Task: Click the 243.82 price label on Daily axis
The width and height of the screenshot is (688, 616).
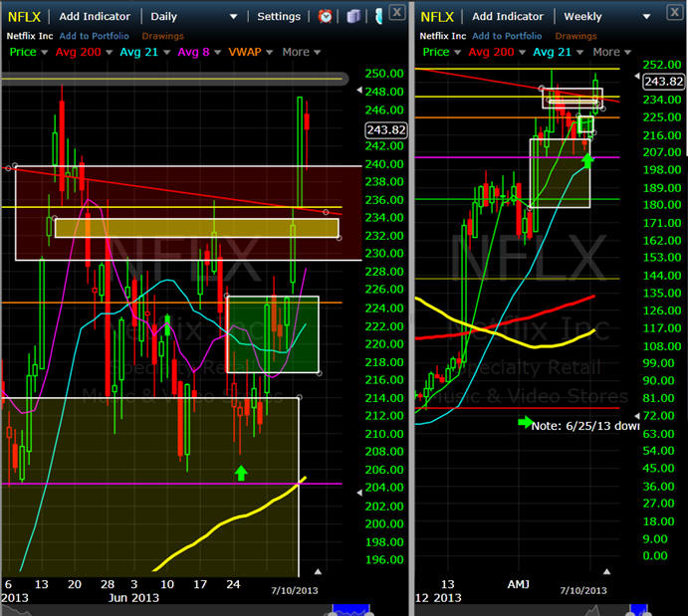Action: (386, 130)
